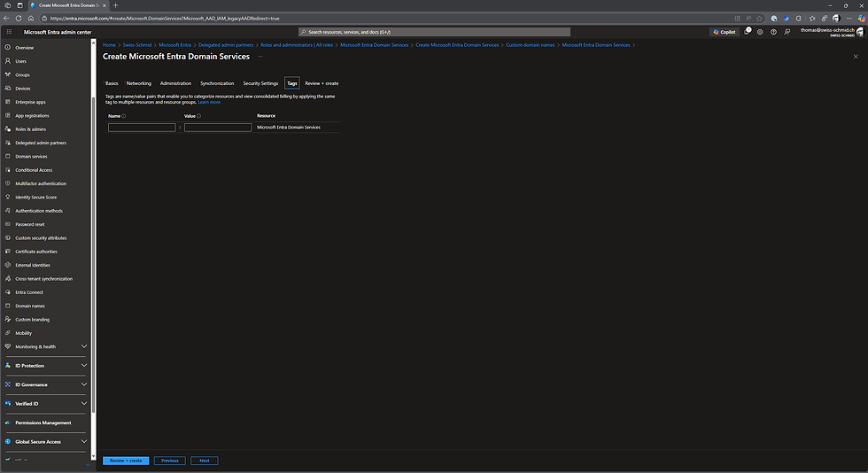Click the Next button

click(x=205, y=461)
